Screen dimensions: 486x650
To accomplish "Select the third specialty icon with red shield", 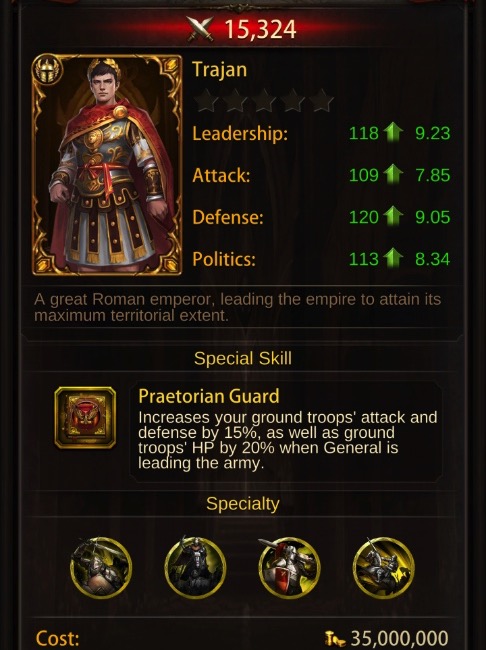I will [289, 568].
